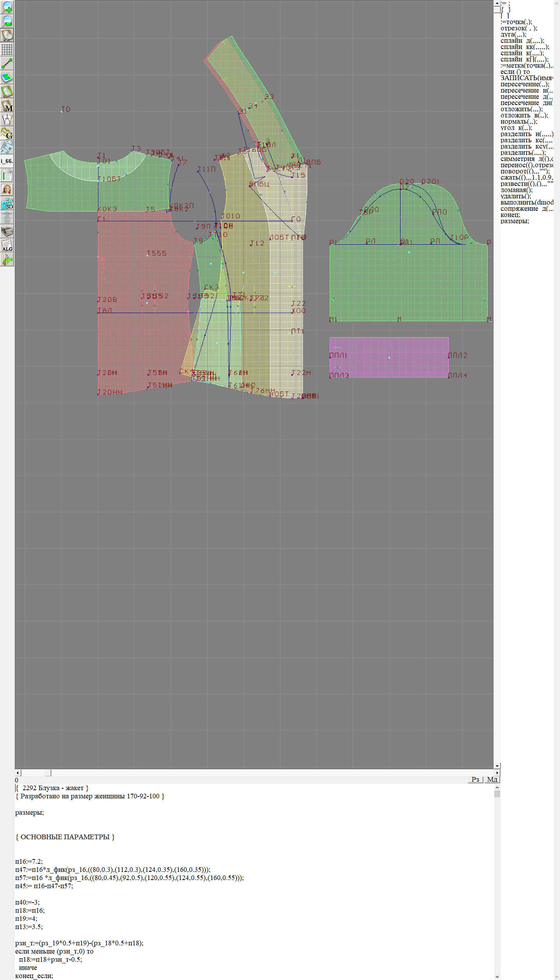
Task: Click the zoom in magnifier icon
Action: click(7, 7)
